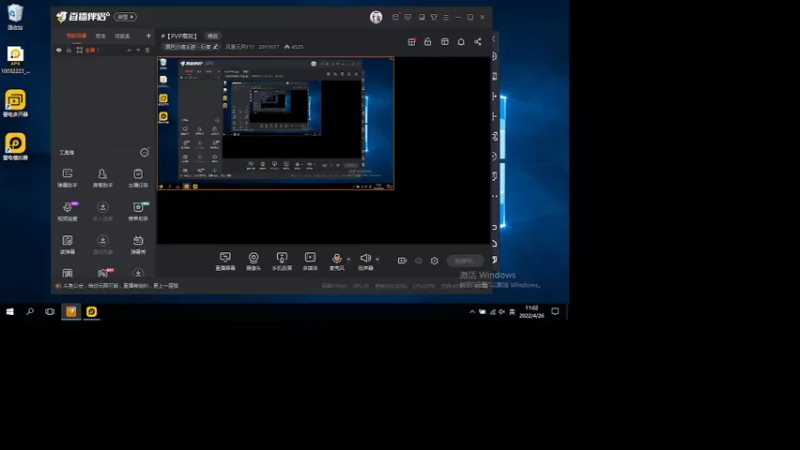The image size is (800, 450).
Task: Delete the 全屏1 source with the trash icon
Action: click(x=148, y=50)
